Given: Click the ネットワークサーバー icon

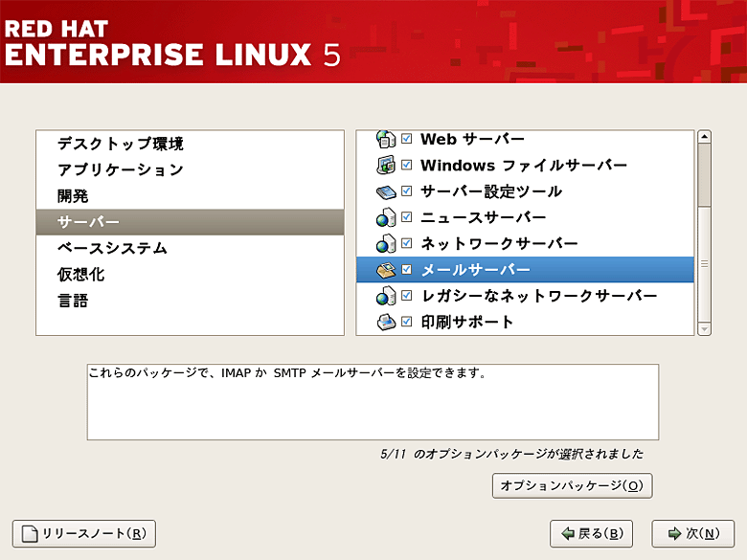Looking at the screenshot, I should click(385, 244).
